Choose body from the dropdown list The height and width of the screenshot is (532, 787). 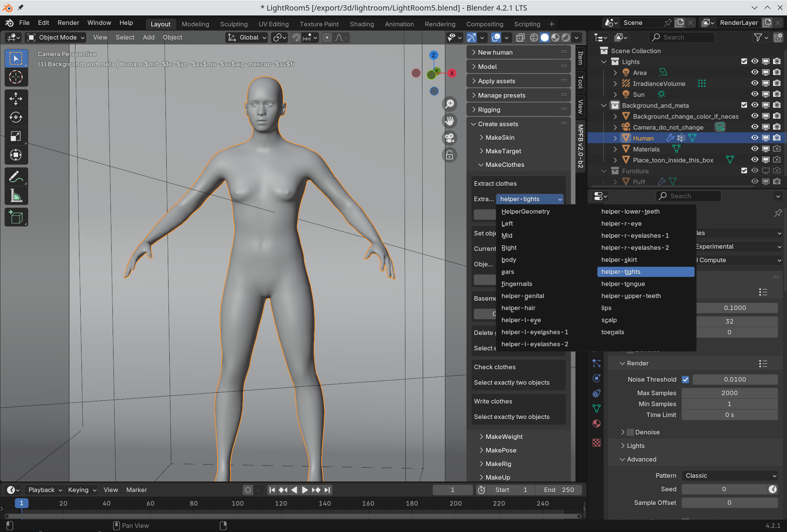pyautogui.click(x=546, y=260)
